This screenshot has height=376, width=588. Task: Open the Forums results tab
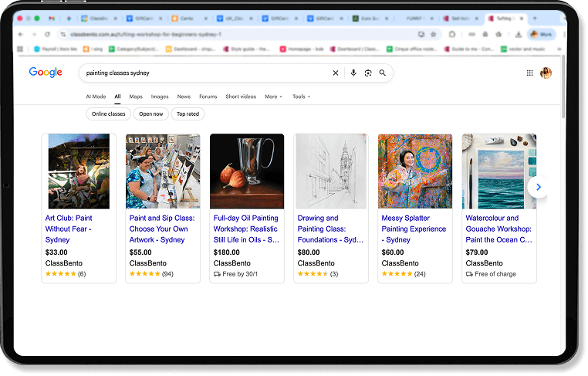point(208,97)
